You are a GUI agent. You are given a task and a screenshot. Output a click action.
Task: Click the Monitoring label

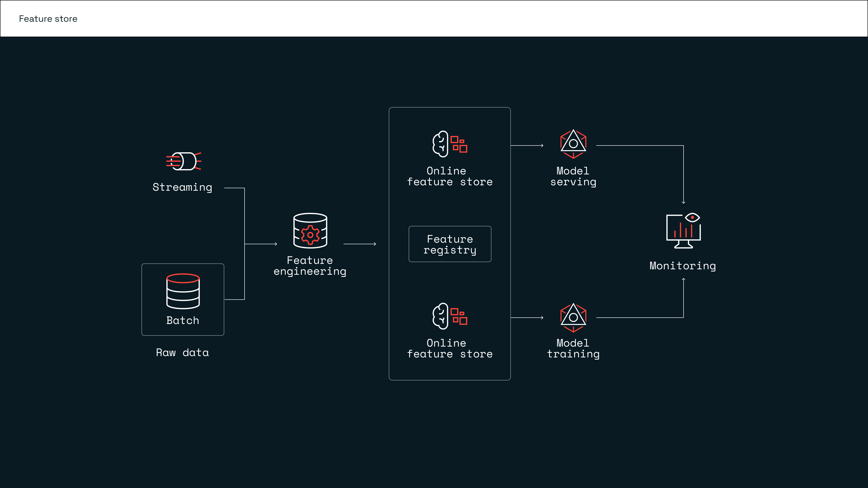click(683, 266)
